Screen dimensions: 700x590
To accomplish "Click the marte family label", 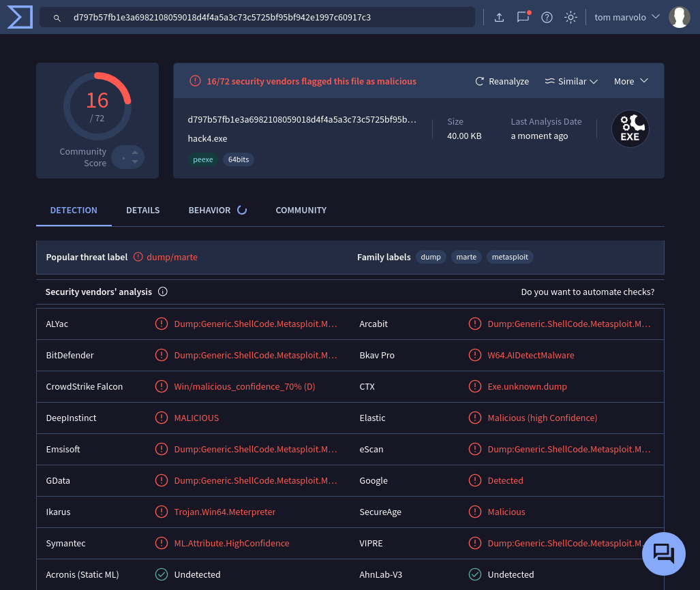I will coord(466,257).
